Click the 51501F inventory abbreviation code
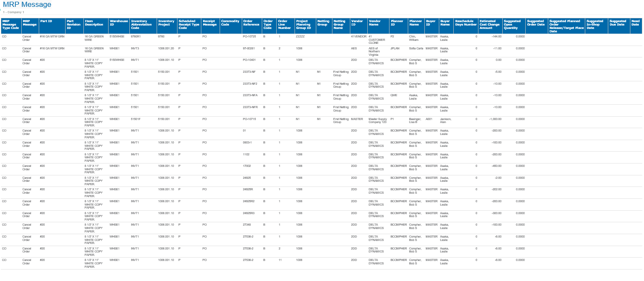Viewport: 644px width, 281px height. point(136,119)
